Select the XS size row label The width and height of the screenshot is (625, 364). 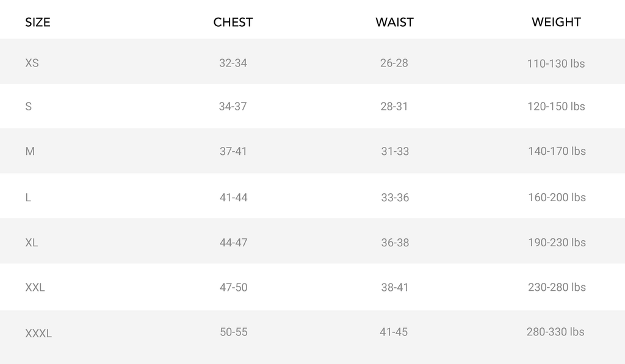[32, 63]
